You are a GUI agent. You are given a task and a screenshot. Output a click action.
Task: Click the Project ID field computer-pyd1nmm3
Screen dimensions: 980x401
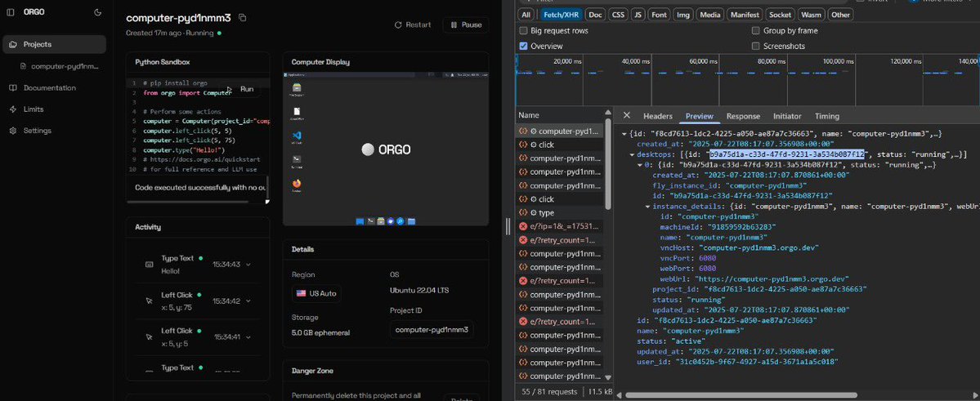[x=432, y=330]
